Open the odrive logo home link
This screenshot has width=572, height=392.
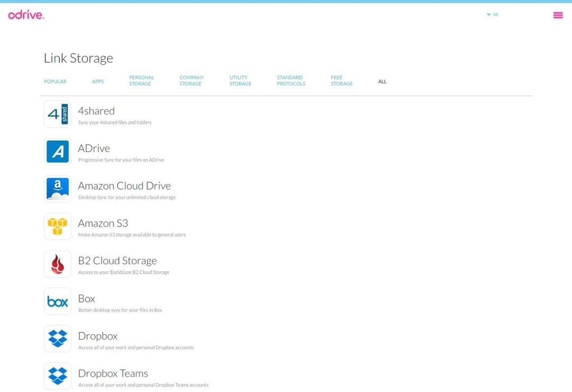(x=26, y=15)
